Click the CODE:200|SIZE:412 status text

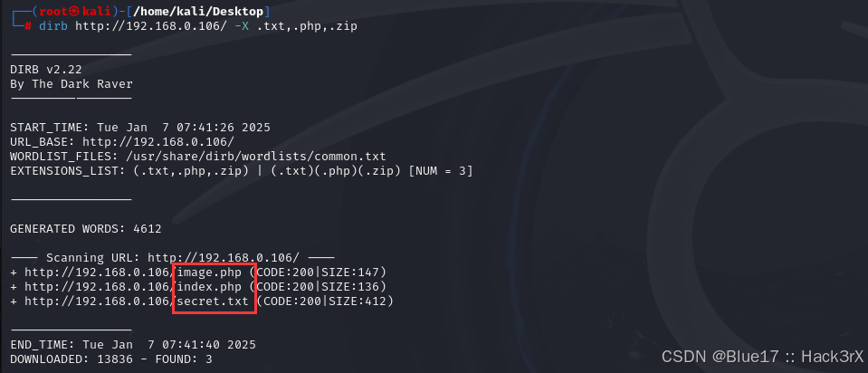pos(325,301)
